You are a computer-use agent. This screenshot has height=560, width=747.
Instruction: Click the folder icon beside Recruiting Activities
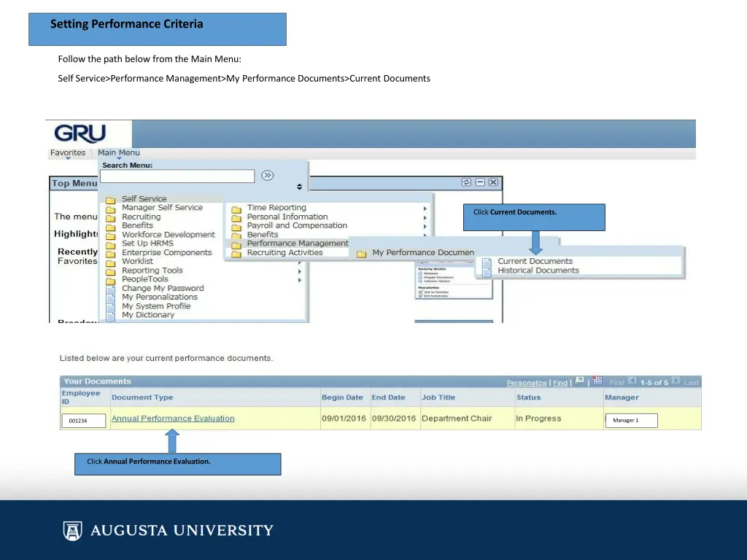(x=236, y=254)
